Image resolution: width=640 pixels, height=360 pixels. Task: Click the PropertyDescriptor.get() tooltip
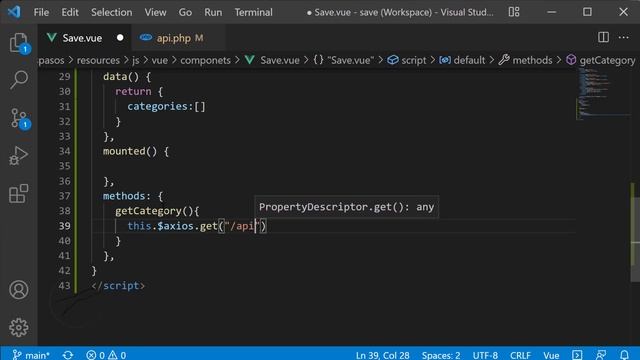[x=347, y=207]
